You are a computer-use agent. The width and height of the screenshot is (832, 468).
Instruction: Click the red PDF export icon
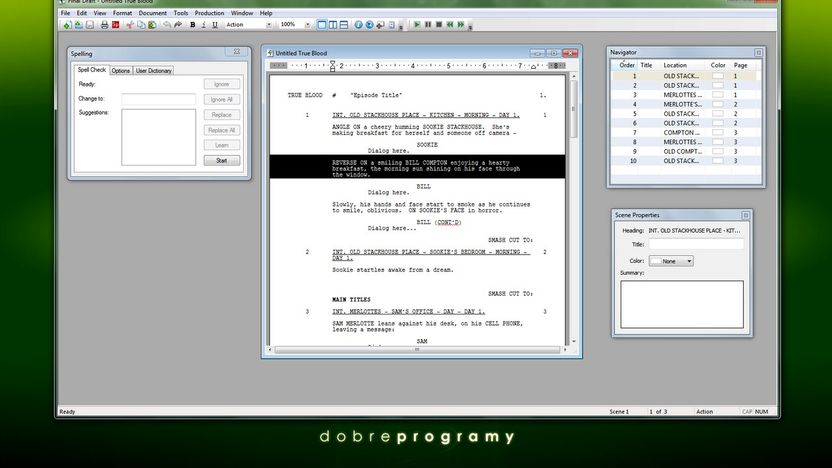tap(116, 25)
